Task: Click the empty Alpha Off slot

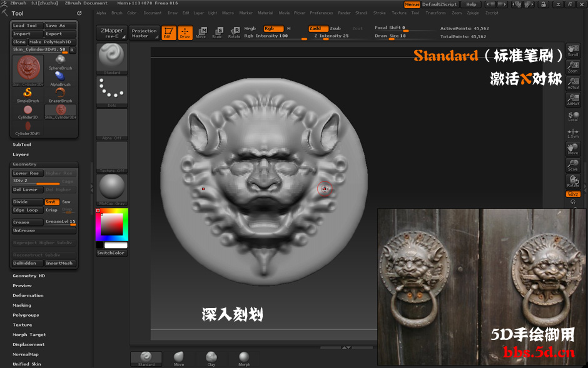Action: click(112, 125)
